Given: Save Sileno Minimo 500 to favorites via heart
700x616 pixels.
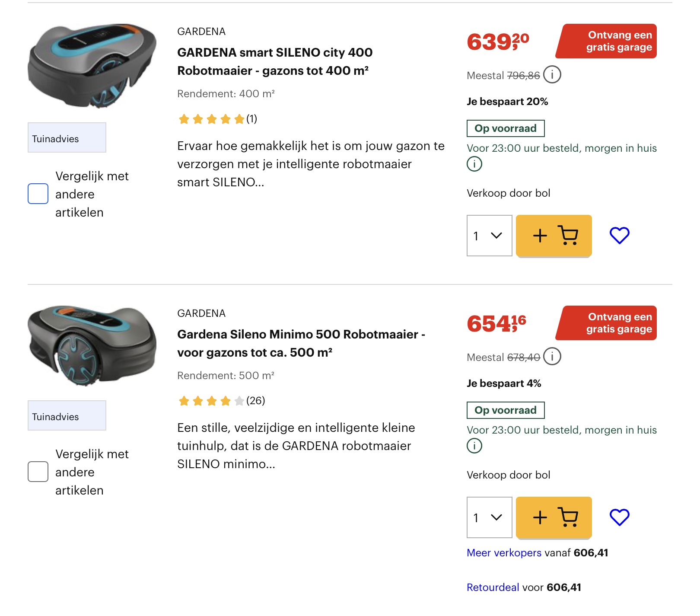Looking at the screenshot, I should tap(620, 517).
